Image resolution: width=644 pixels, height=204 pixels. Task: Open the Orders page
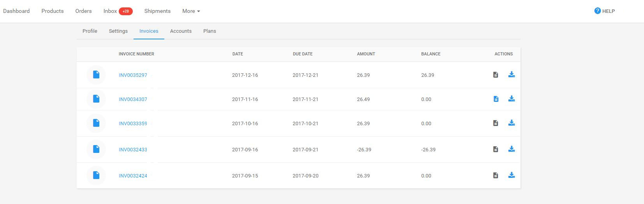click(83, 11)
